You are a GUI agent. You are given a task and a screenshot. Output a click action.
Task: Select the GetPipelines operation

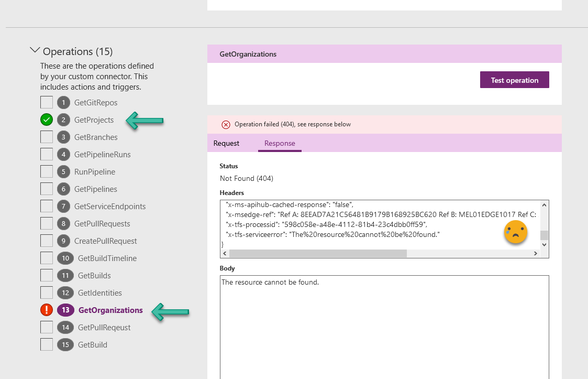click(x=96, y=189)
